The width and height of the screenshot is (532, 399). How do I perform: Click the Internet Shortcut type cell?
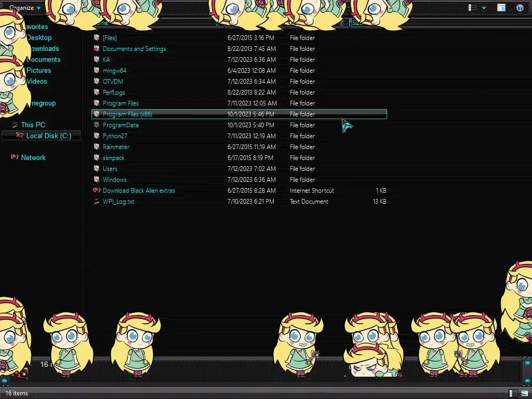(312, 190)
